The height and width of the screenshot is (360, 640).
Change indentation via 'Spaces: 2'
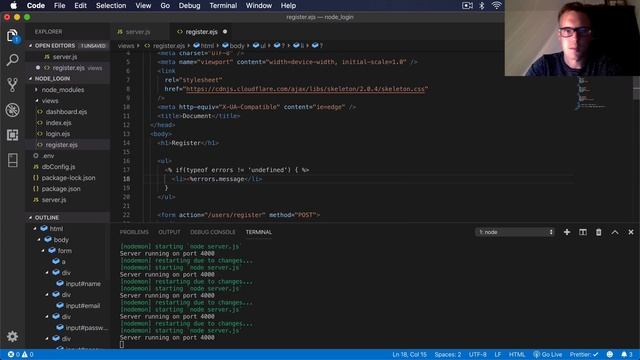(x=448, y=354)
